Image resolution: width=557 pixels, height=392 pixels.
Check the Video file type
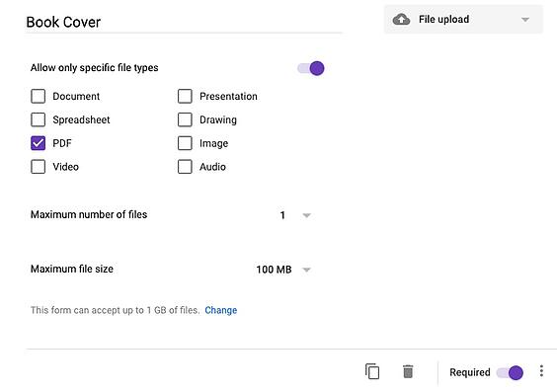click(38, 167)
